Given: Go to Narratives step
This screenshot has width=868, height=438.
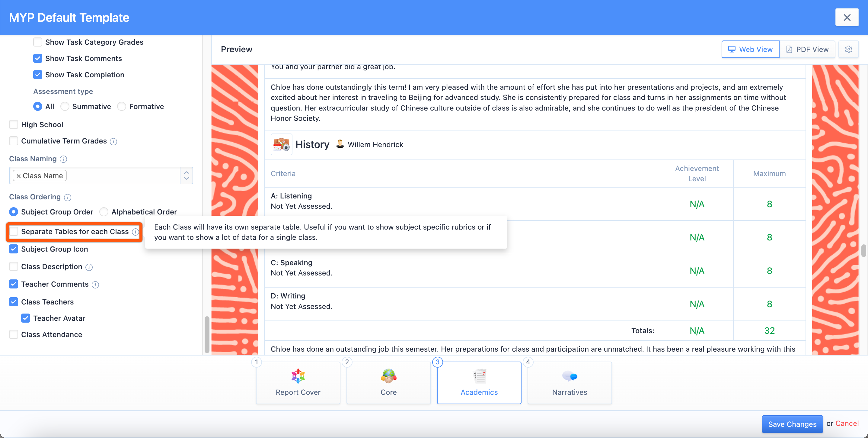Looking at the screenshot, I should click(x=570, y=383).
